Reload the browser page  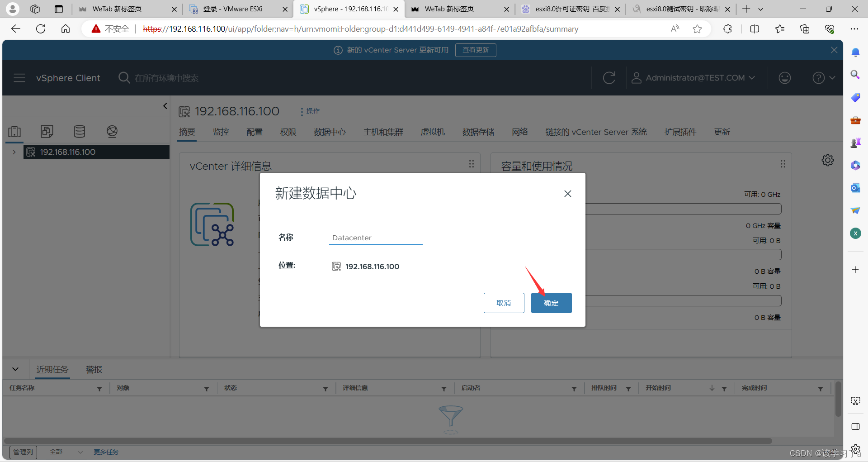[41, 29]
